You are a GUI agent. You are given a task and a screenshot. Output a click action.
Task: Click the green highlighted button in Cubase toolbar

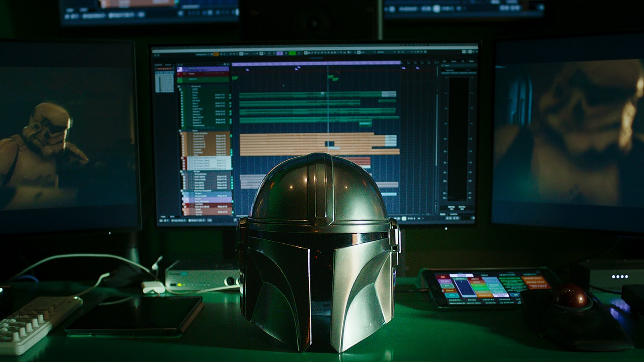pyautogui.click(x=292, y=53)
